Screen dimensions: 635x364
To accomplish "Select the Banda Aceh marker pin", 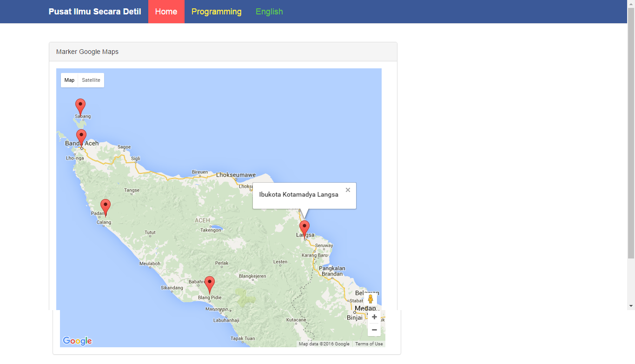I will [x=81, y=136].
